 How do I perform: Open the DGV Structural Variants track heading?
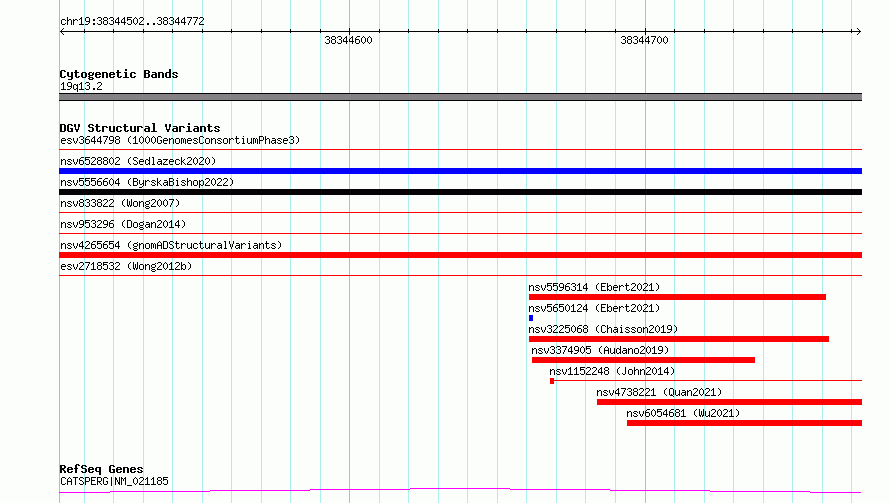pyautogui.click(x=140, y=128)
